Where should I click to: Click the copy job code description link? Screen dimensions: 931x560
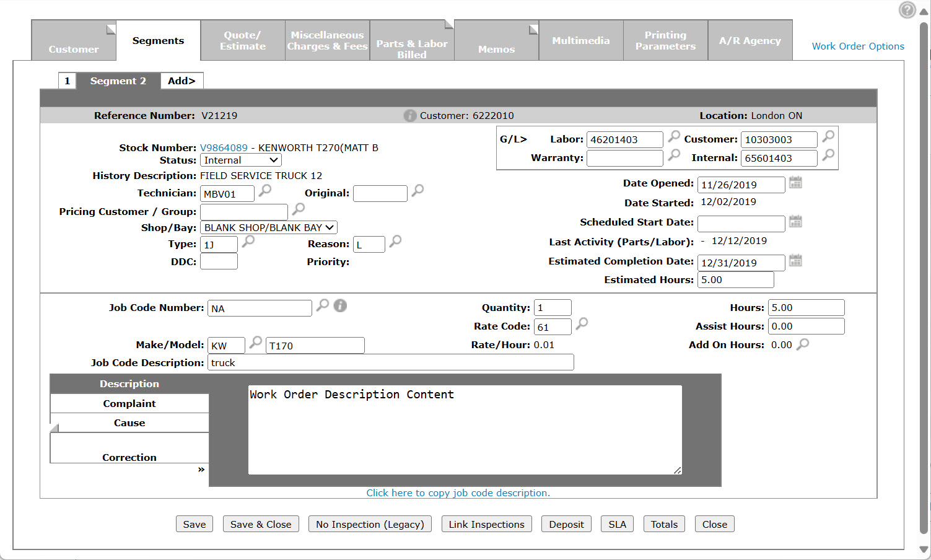pyautogui.click(x=458, y=493)
